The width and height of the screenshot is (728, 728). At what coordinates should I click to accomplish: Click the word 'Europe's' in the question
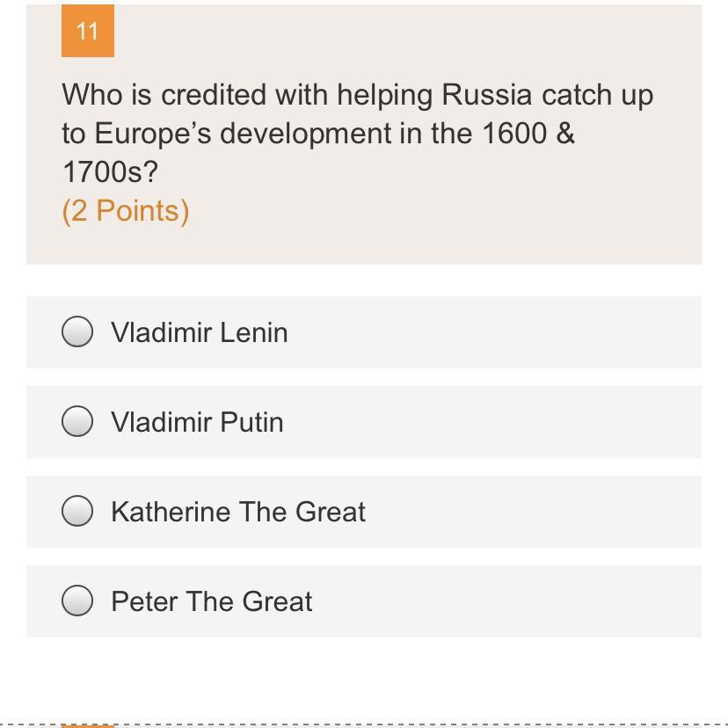click(153, 135)
